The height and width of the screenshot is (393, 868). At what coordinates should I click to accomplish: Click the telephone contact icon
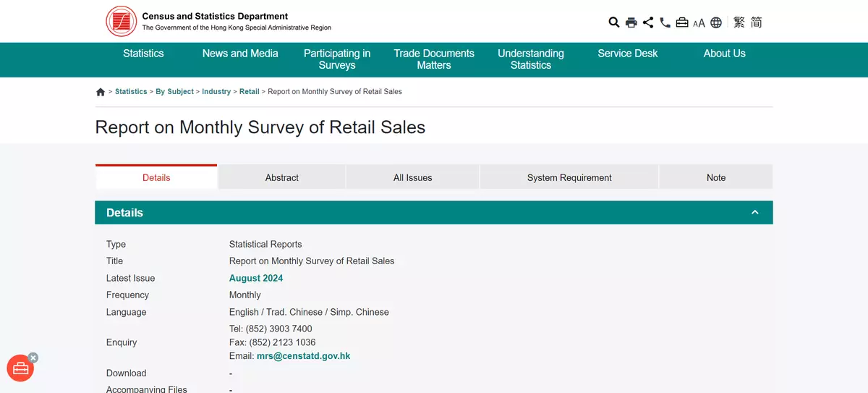point(665,22)
